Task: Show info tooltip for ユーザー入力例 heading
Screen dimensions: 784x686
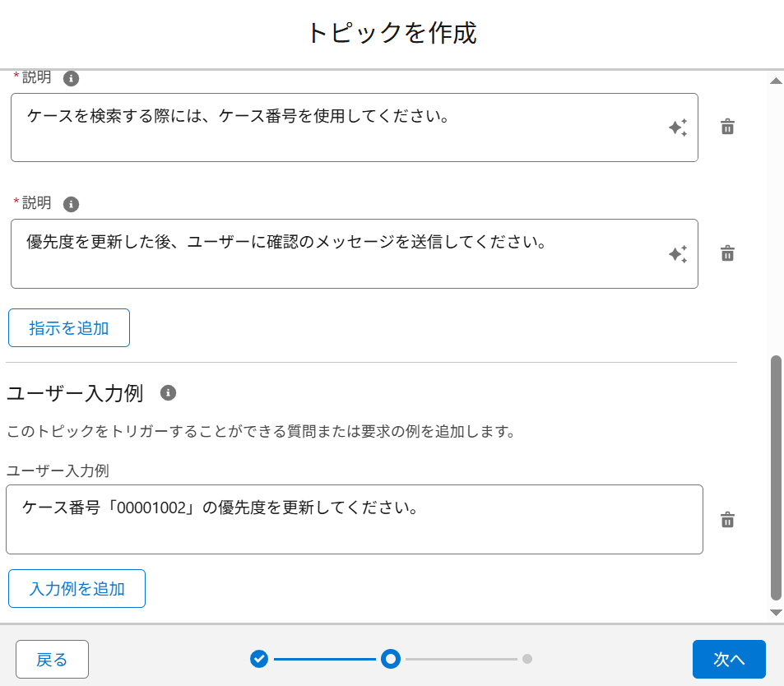Action: coord(168,393)
